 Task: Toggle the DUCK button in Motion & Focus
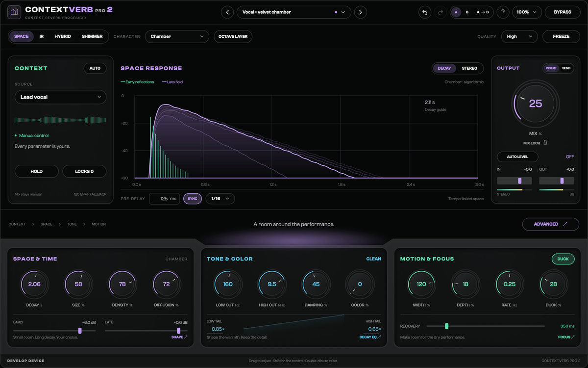[x=563, y=259]
